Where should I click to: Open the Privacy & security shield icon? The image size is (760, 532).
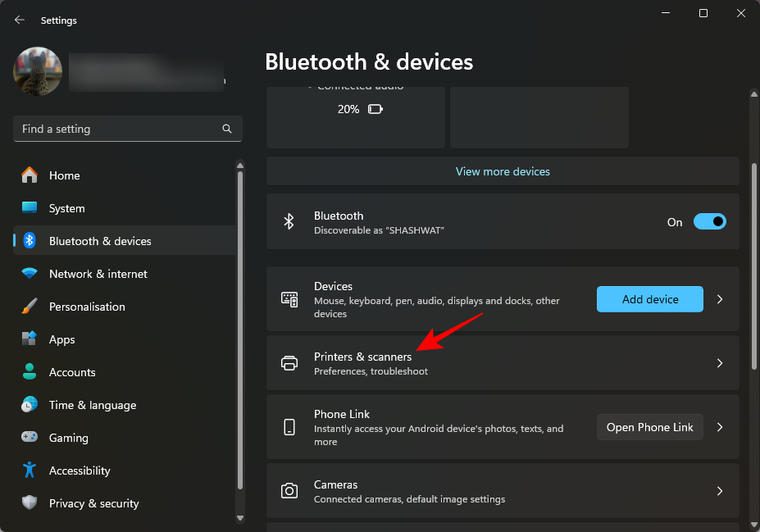pos(30,503)
